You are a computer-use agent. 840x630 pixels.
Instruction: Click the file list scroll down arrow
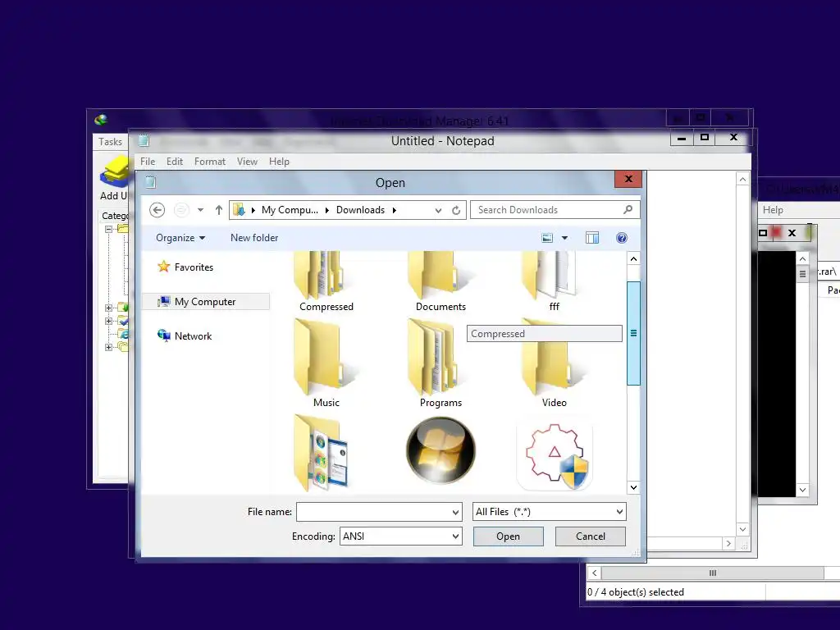point(633,487)
